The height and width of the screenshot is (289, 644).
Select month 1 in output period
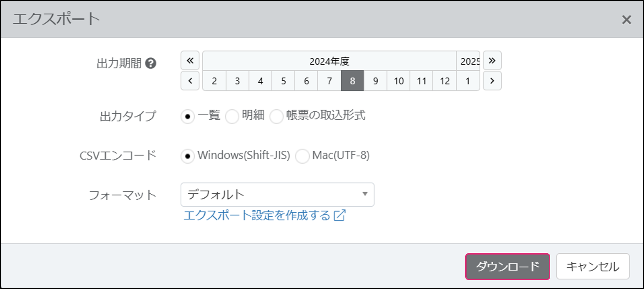pyautogui.click(x=468, y=81)
